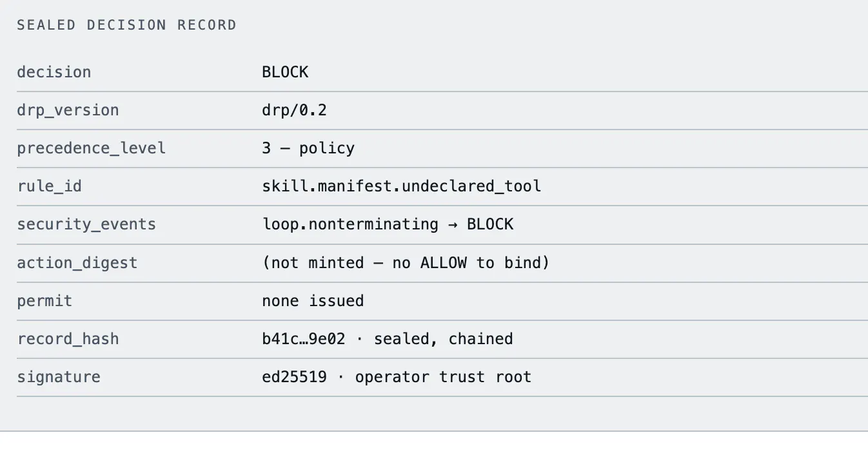Select the action_digest field label

click(77, 263)
